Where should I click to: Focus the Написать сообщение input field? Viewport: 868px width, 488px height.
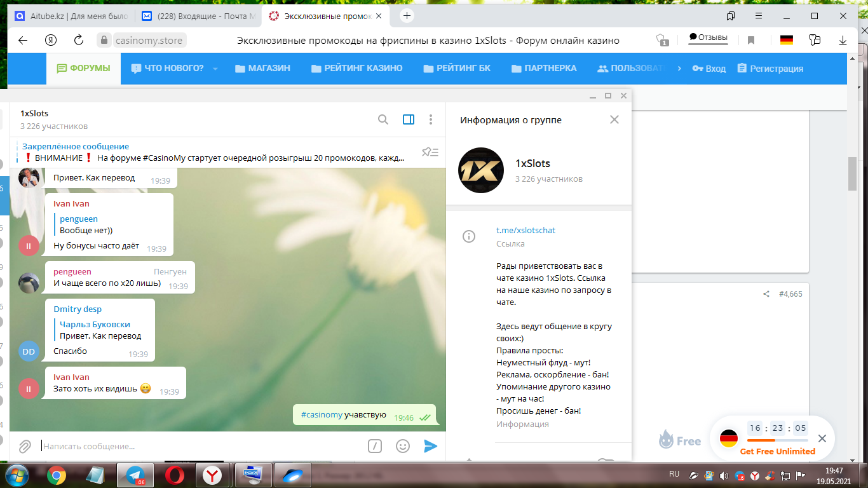click(x=202, y=446)
